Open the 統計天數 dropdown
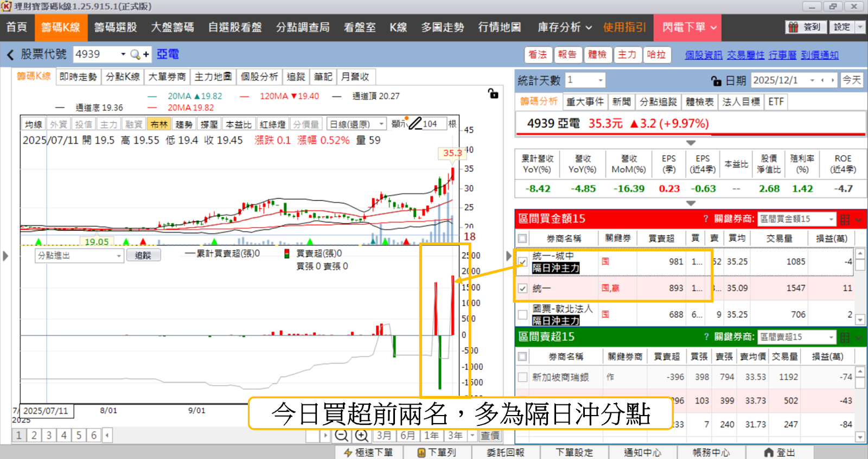 click(x=601, y=80)
